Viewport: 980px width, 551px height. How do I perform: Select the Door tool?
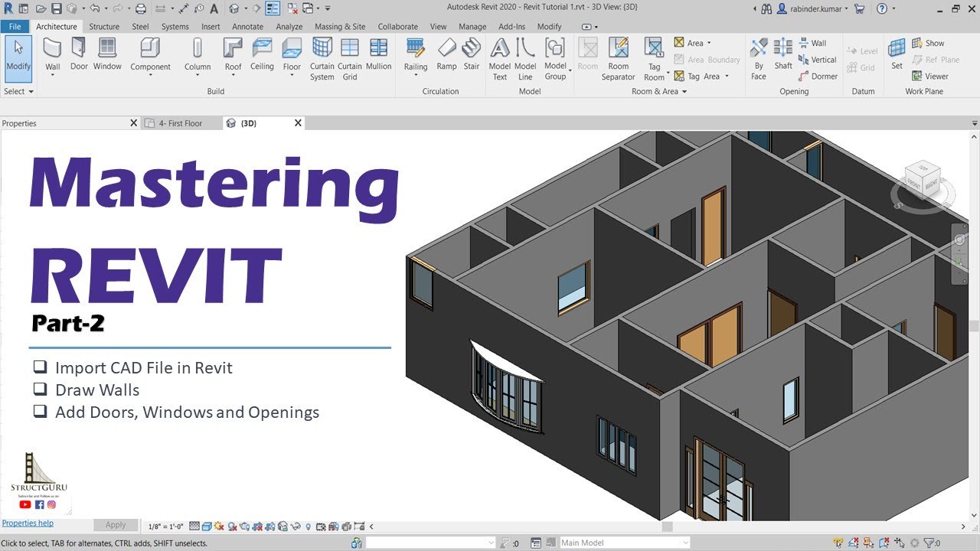click(x=79, y=54)
